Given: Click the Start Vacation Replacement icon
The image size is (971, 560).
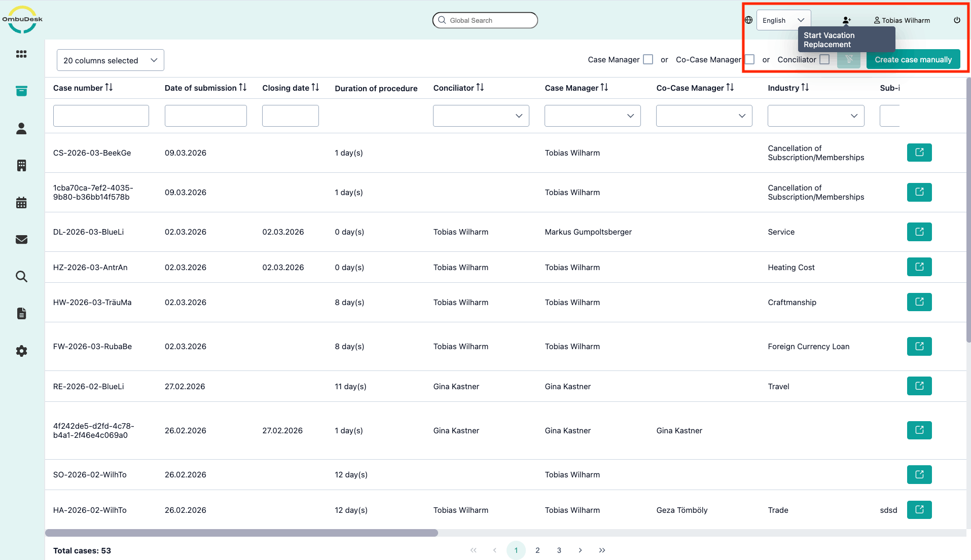Looking at the screenshot, I should (846, 20).
